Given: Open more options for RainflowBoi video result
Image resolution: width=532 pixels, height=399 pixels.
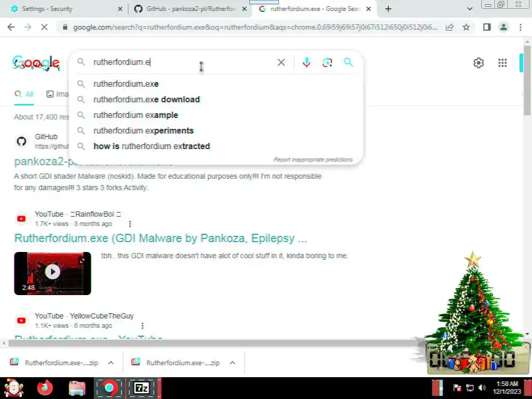Looking at the screenshot, I should pyautogui.click(x=130, y=223).
